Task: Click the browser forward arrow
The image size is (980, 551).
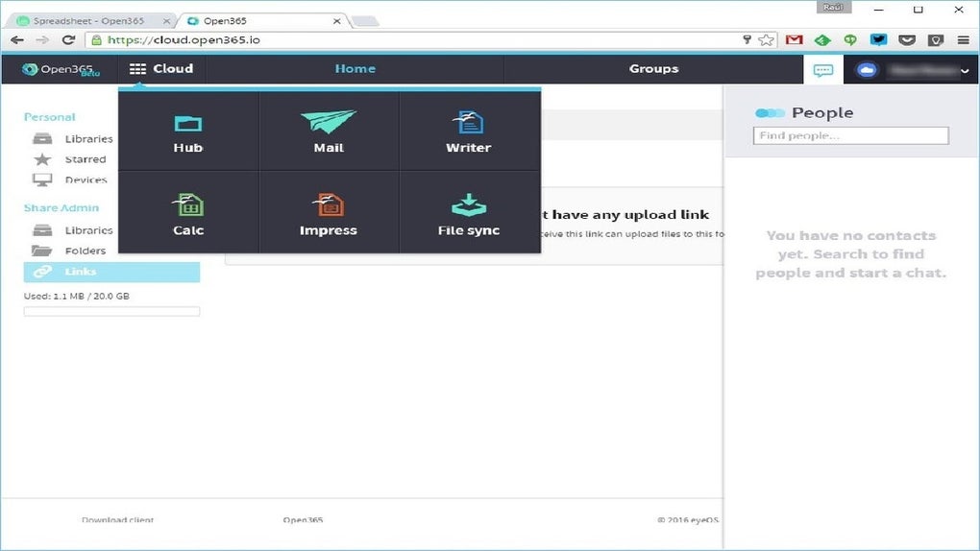Action: 42,40
